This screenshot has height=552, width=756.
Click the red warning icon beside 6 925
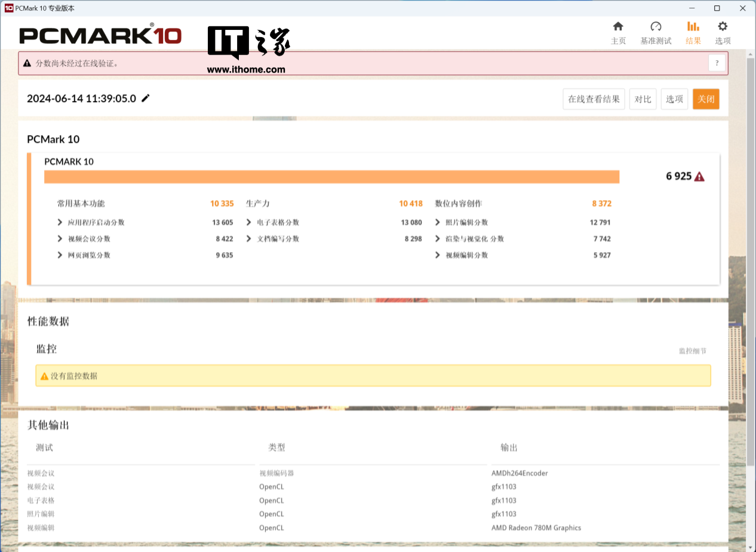point(699,177)
